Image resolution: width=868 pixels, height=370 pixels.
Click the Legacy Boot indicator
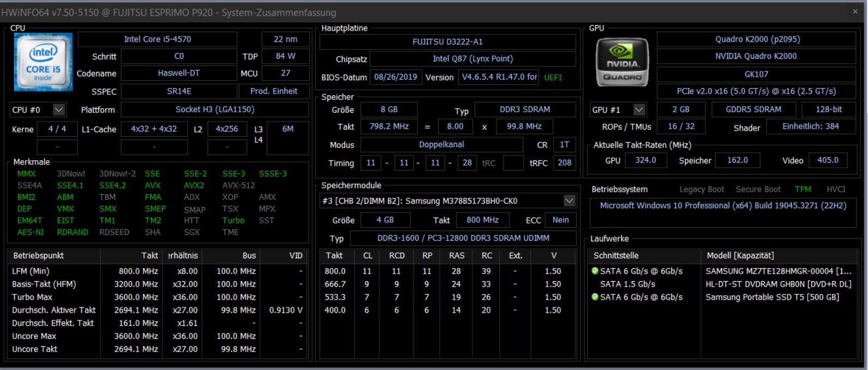coord(701,189)
